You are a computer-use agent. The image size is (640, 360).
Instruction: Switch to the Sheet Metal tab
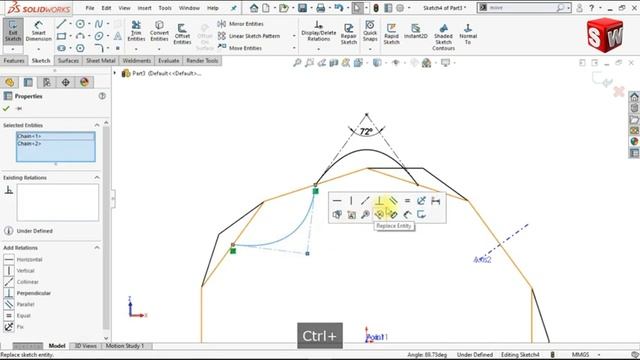coord(100,60)
